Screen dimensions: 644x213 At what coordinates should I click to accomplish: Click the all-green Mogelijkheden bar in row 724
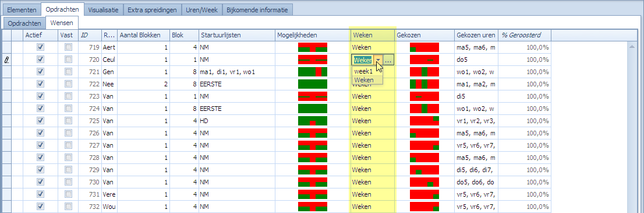[x=313, y=109]
